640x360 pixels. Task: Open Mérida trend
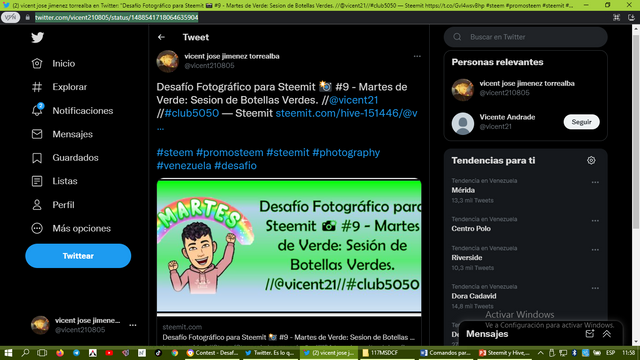[x=463, y=190]
